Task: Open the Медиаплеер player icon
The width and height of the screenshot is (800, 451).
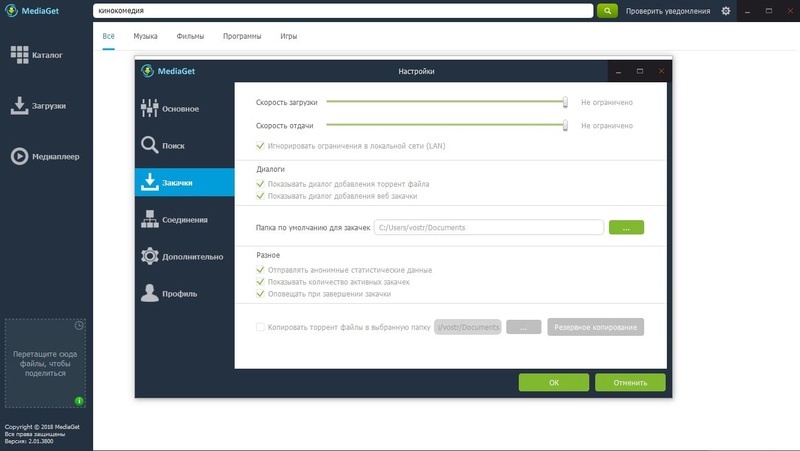Action: [x=19, y=156]
